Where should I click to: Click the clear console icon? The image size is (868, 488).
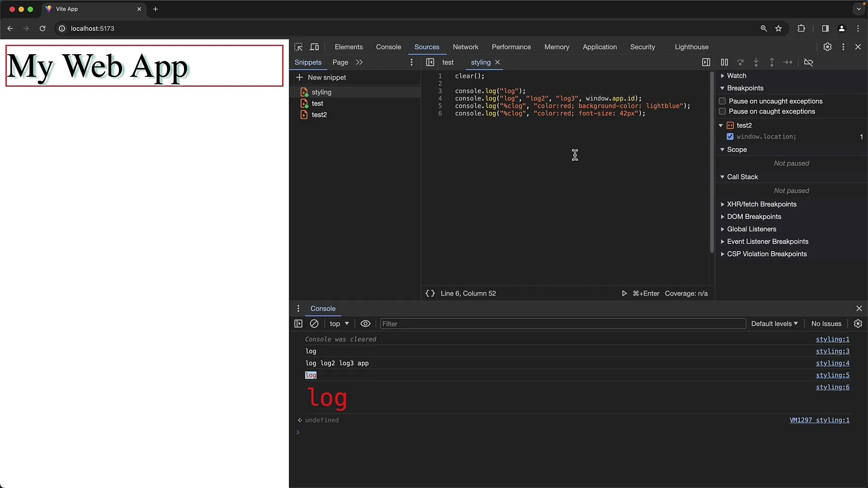(314, 324)
